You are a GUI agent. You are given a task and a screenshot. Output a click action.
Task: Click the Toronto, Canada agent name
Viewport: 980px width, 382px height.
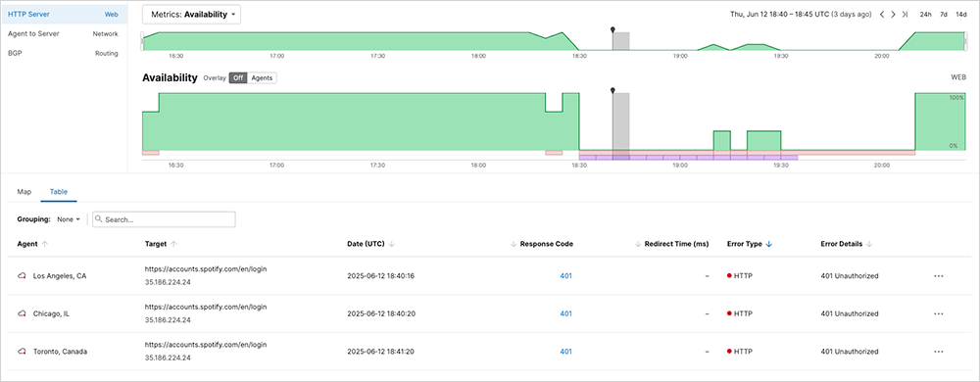(60, 352)
